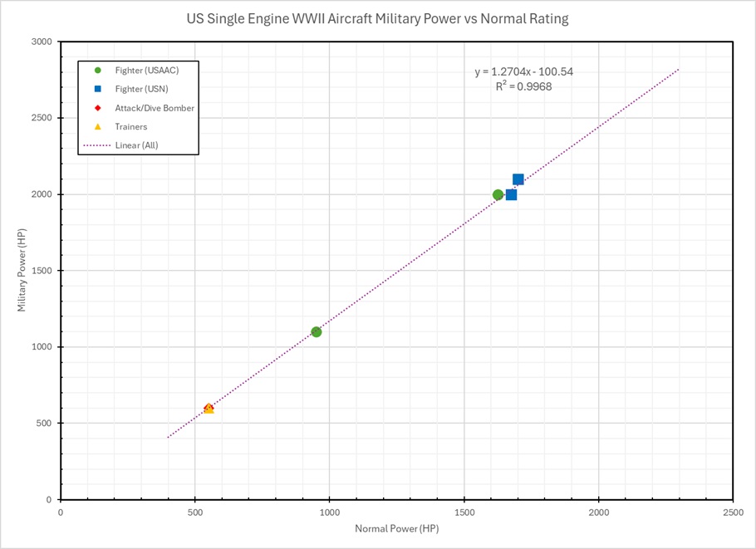Select the chart title text
756x549 pixels.
(x=377, y=19)
